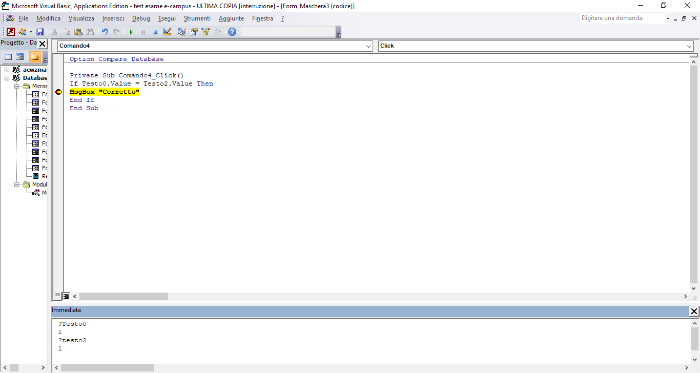The image size is (700, 373).
Task: Open Find with the binoculars icon
Action: 90,32
